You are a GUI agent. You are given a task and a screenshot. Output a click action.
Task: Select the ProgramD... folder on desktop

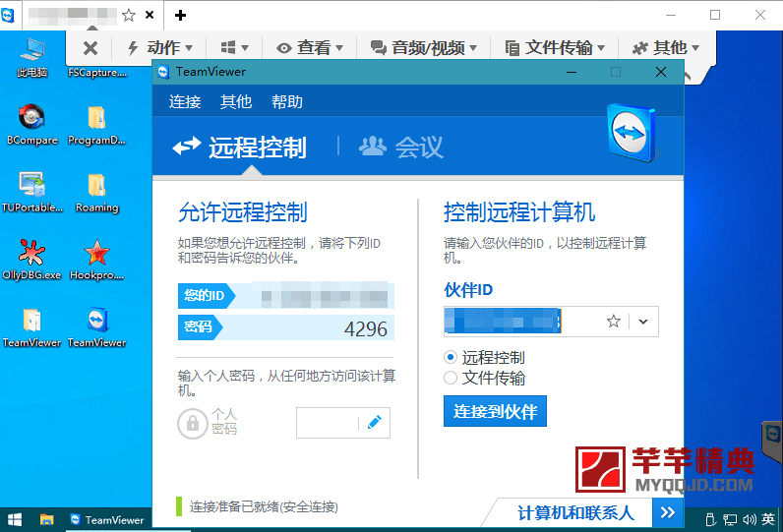coord(96,125)
